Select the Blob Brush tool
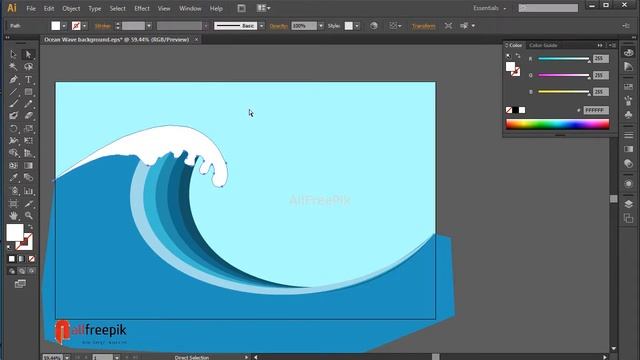 click(13, 116)
